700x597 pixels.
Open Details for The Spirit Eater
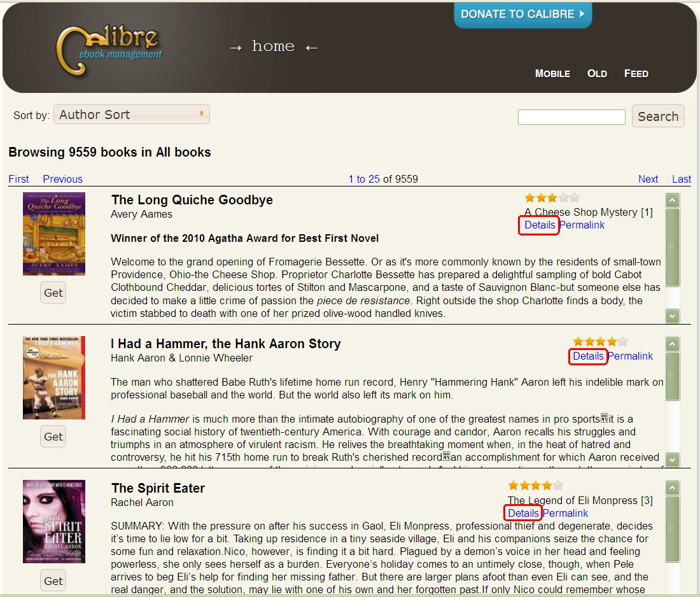pos(523,514)
